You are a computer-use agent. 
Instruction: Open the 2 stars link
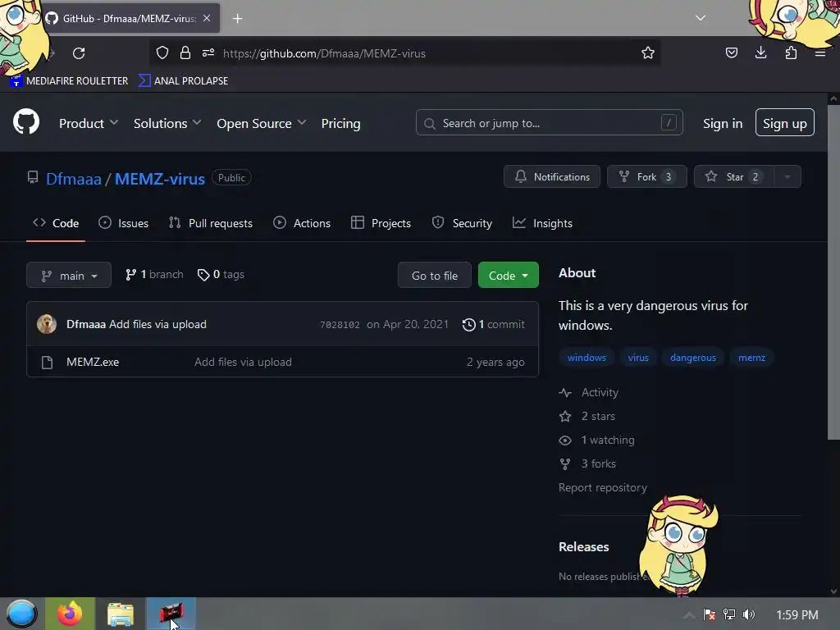(x=587, y=416)
